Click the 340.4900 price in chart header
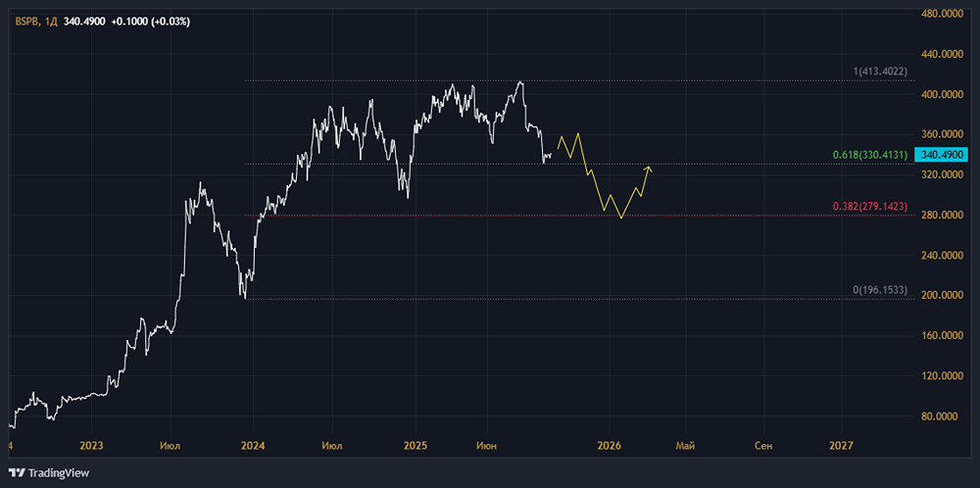This screenshot has width=980, height=488. (84, 22)
